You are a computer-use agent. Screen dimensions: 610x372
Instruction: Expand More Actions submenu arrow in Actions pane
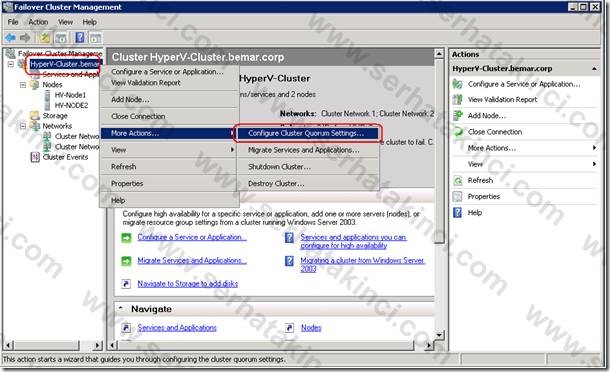pyautogui.click(x=594, y=148)
